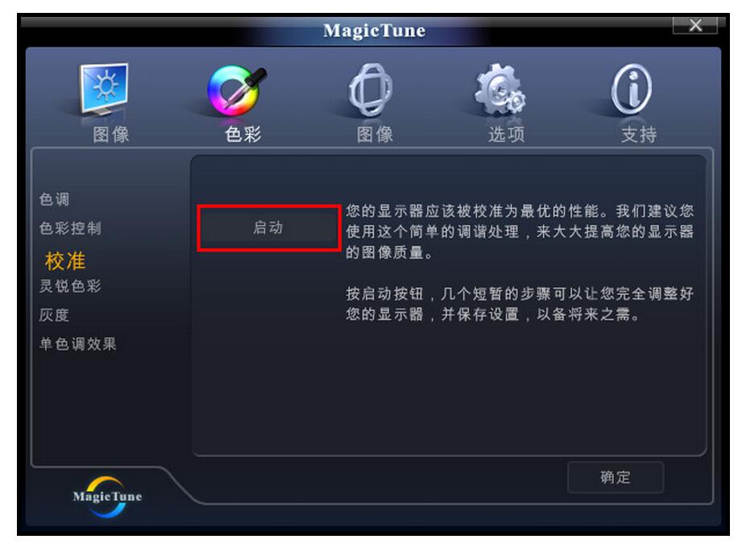This screenshot has width=742, height=560.
Task: Select the highlighted 校准 entry
Action: pyautogui.click(x=65, y=261)
